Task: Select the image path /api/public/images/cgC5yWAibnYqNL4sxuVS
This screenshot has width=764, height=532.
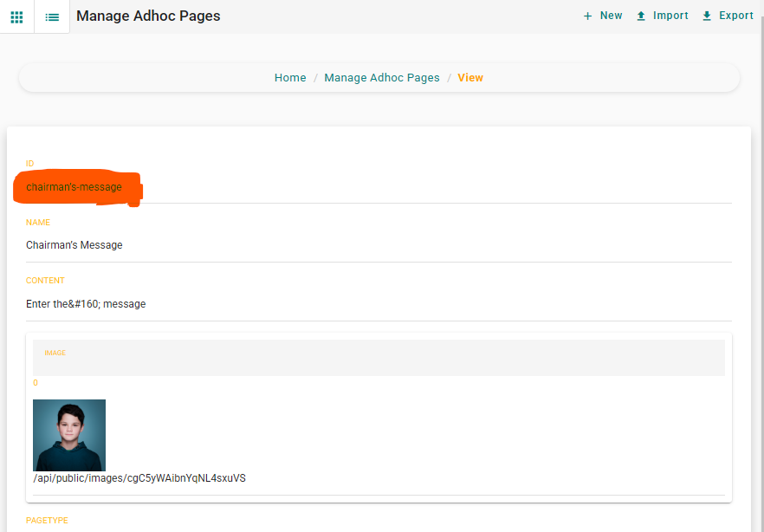Action: tap(139, 478)
